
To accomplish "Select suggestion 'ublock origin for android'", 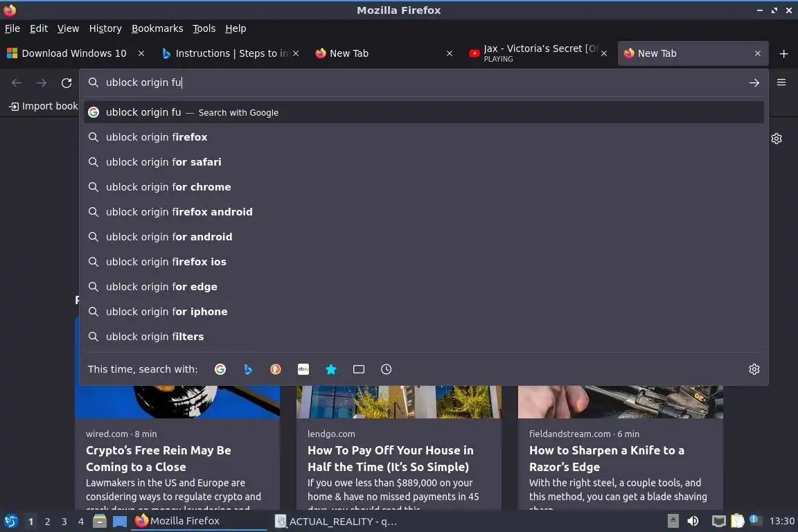I will tap(423, 237).
